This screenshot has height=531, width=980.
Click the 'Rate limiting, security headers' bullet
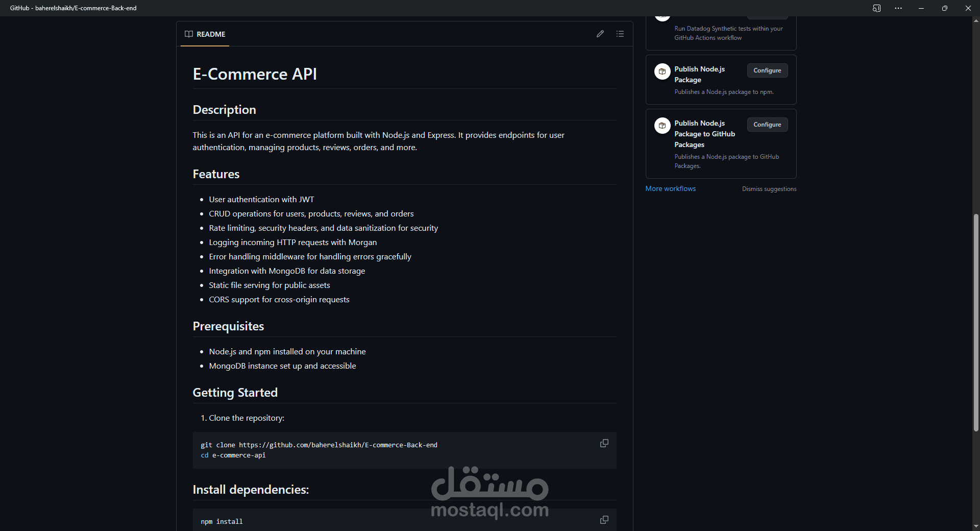tap(324, 228)
